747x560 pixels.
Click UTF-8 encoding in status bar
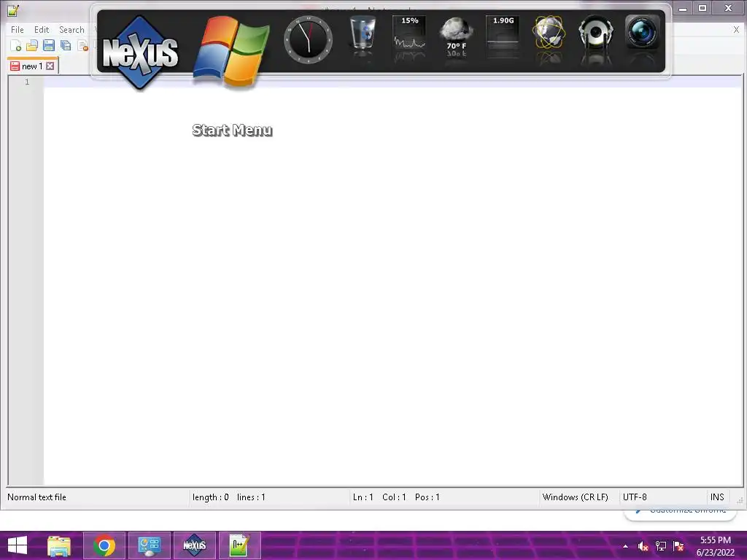[635, 497]
